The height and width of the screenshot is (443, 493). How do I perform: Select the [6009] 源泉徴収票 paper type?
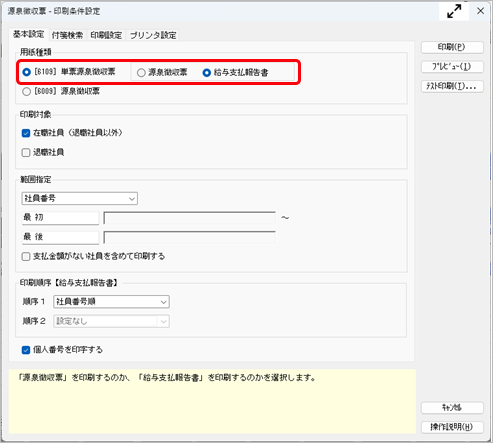pyautogui.click(x=61, y=91)
